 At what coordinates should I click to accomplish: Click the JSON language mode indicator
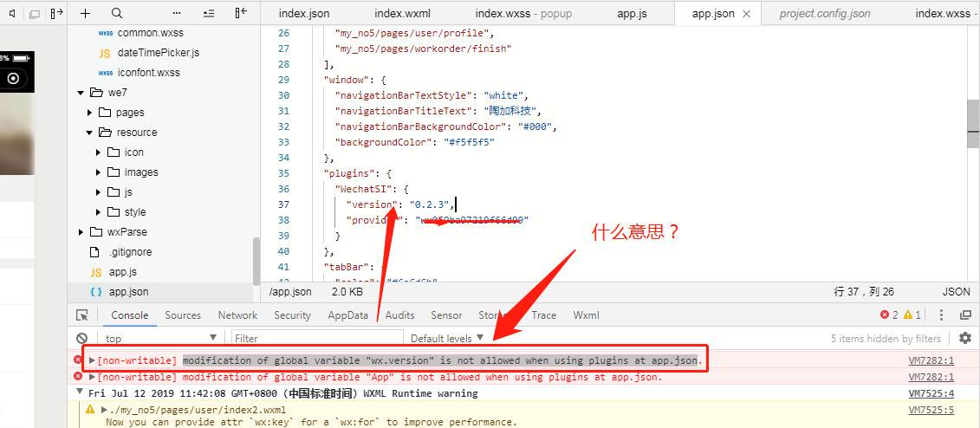click(x=957, y=292)
